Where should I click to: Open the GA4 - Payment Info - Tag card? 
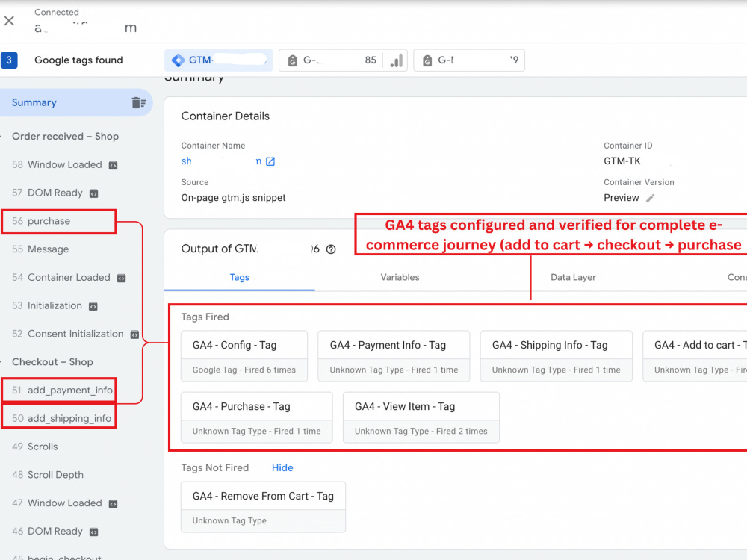pyautogui.click(x=394, y=356)
